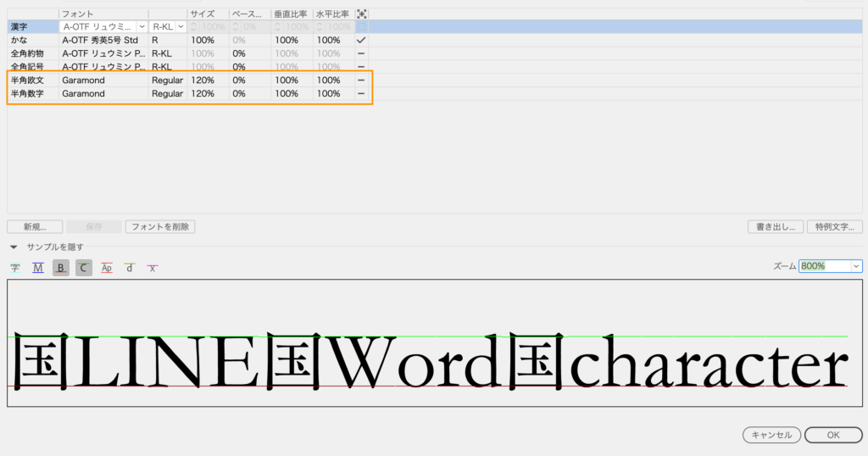Image resolution: width=868 pixels, height=456 pixels.
Task: Toggle the checkmark in the かな row
Action: click(362, 40)
